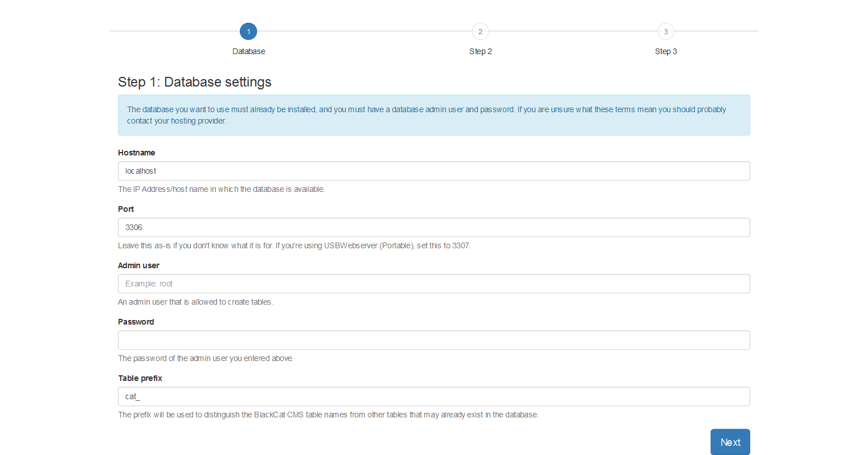The height and width of the screenshot is (455, 868).
Task: Click the Table prefix field with cat_
Action: click(434, 396)
